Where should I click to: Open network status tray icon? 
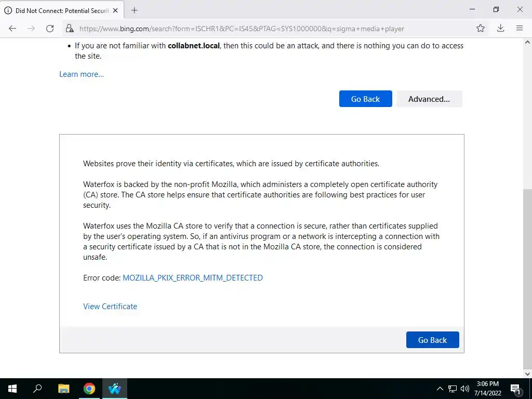453,389
